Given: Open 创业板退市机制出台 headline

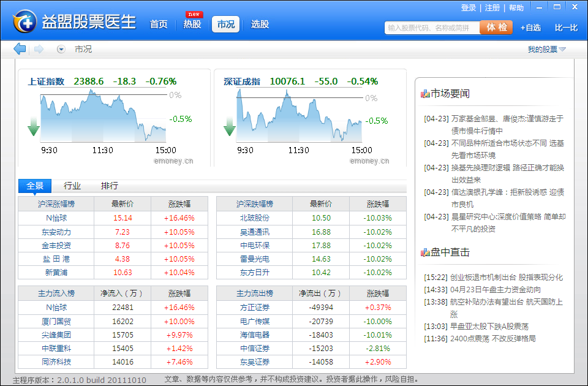Looking at the screenshot, I should pos(507,278).
